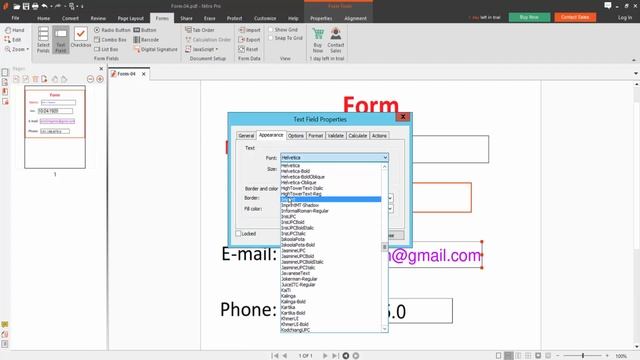The image size is (640, 360).
Task: Close the Pages panel
Action: pos(101,69)
